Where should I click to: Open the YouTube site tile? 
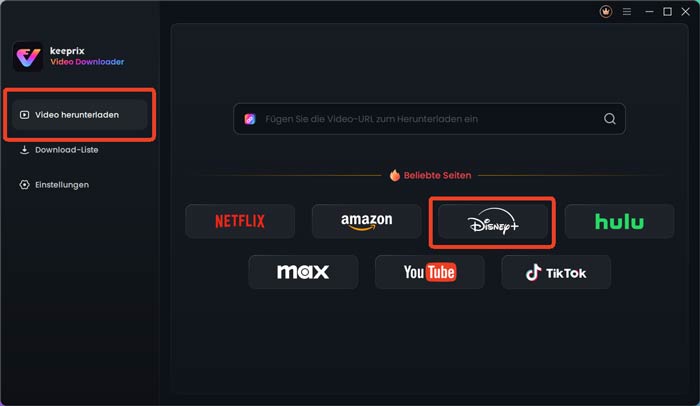click(x=429, y=272)
